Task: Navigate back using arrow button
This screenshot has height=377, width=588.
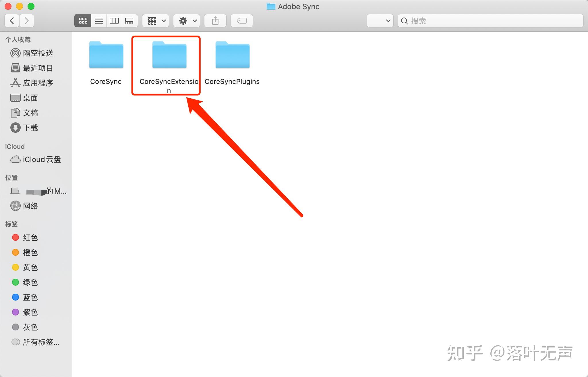Action: pos(11,21)
